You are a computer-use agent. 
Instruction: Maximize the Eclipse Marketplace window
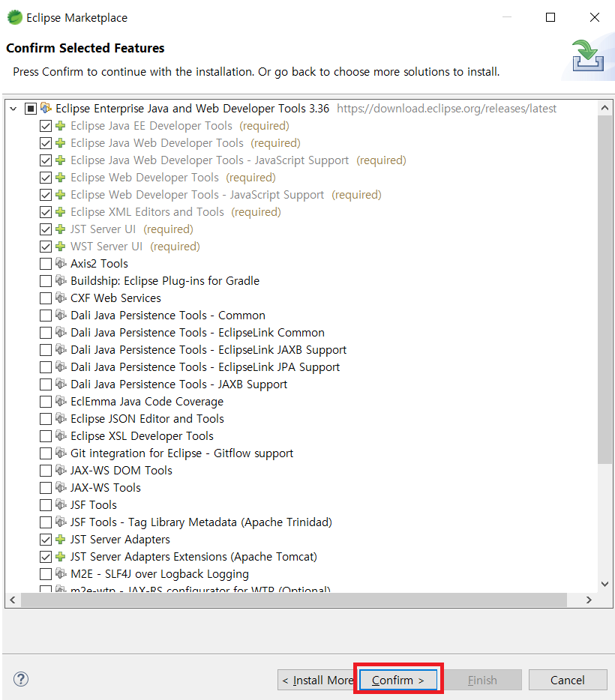[x=550, y=17]
